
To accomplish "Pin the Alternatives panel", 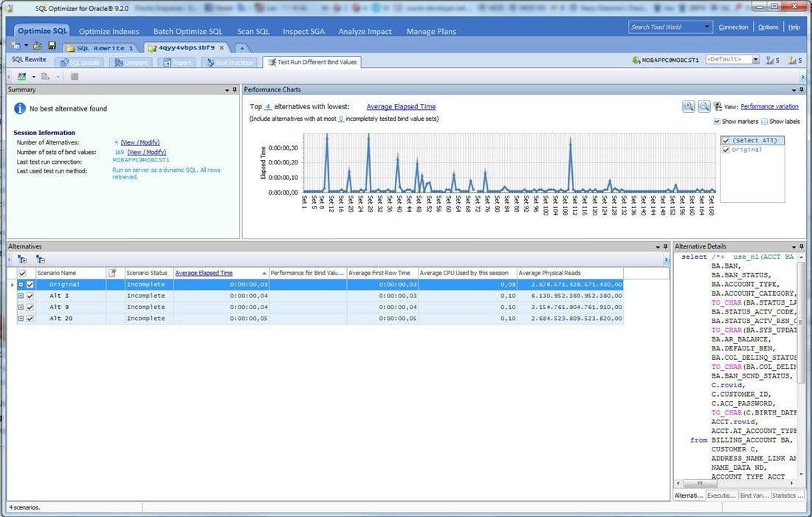I will tap(665, 247).
